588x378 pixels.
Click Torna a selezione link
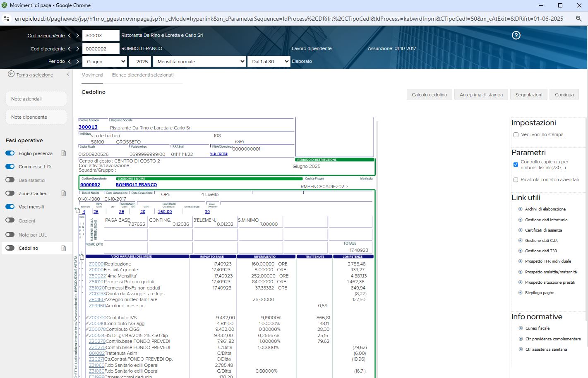35,75
